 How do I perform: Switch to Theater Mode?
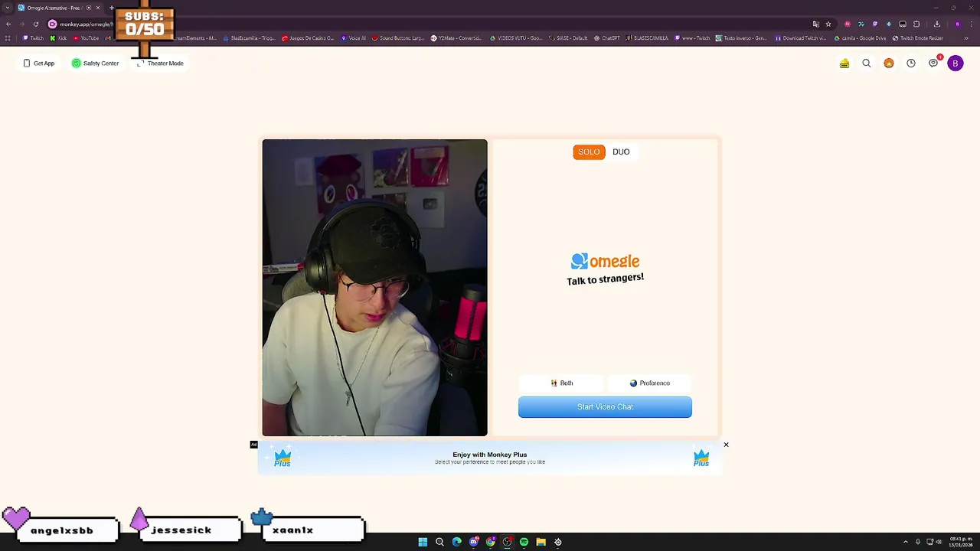point(159,64)
